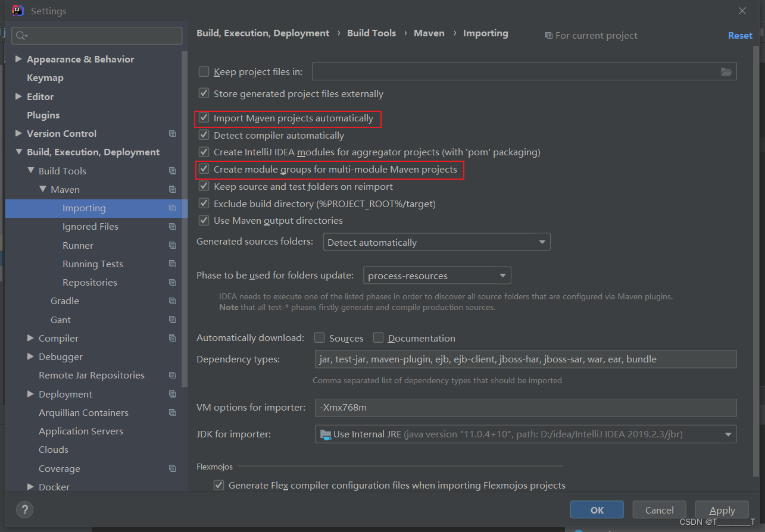Image resolution: width=765 pixels, height=532 pixels.
Task: Click the settings search input field
Action: tap(97, 36)
